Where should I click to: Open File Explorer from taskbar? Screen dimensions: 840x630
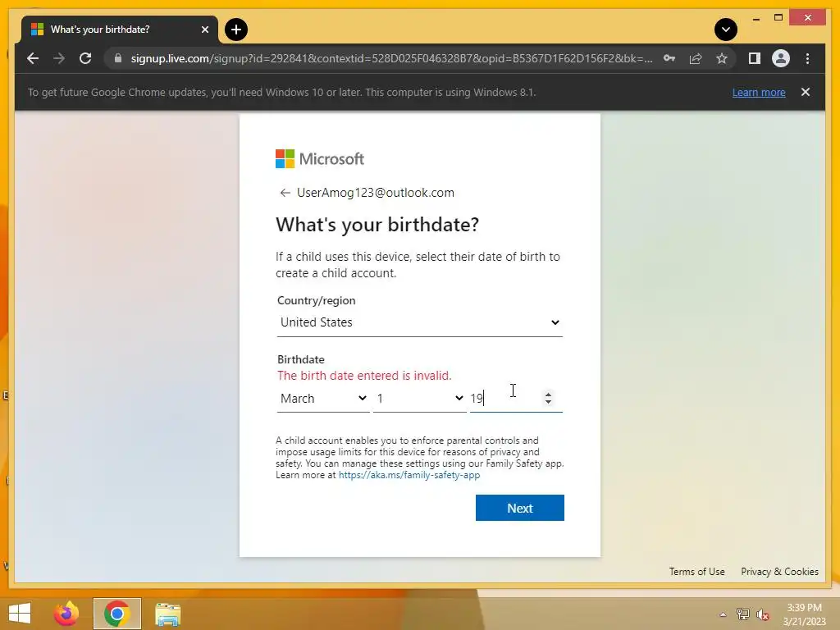pyautogui.click(x=167, y=614)
